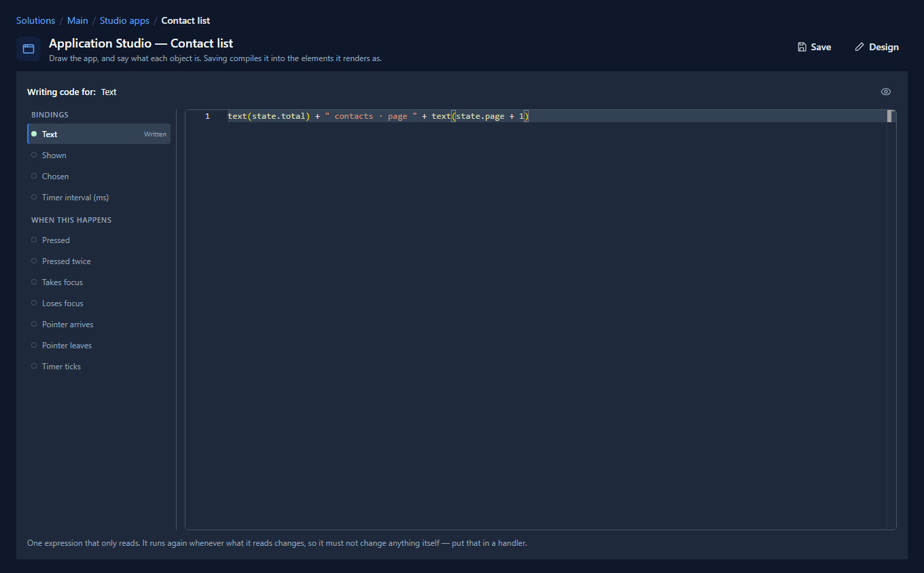Open the Timer ticks handler
The image size is (924, 573).
click(x=99, y=366)
